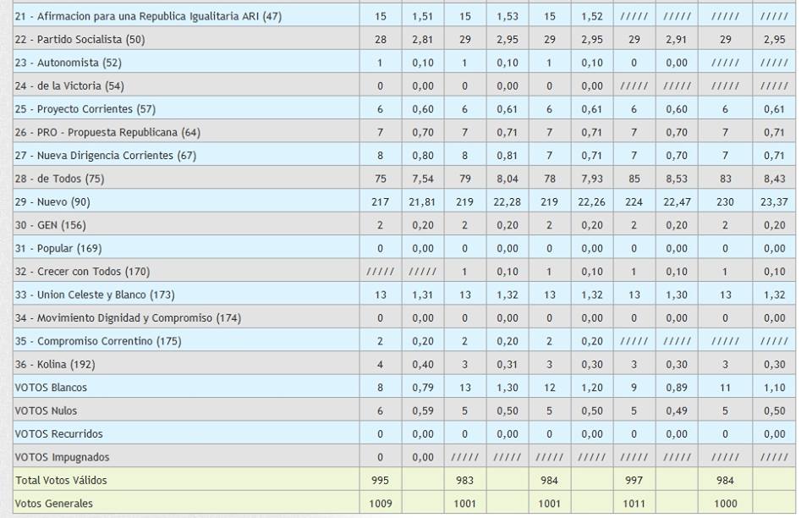Image resolution: width=812 pixels, height=518 pixels.
Task: Click the 22,47 percentage in Nuevo row
Action: 677,202
